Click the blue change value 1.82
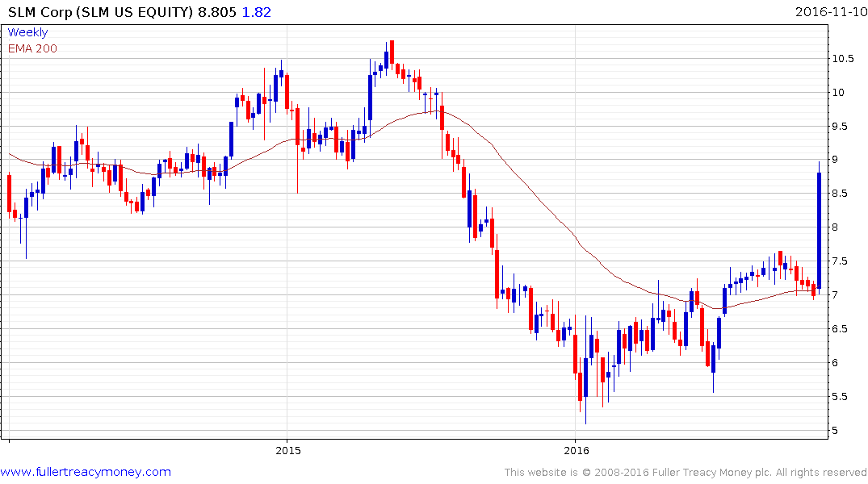The height and width of the screenshot is (484, 868). tap(256, 12)
